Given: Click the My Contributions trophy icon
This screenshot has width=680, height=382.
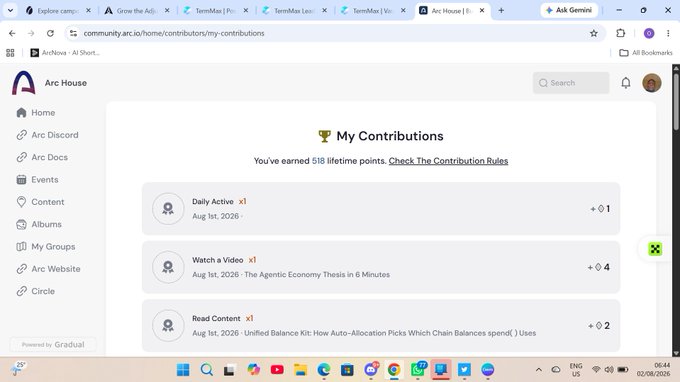Looking at the screenshot, I should [324, 136].
